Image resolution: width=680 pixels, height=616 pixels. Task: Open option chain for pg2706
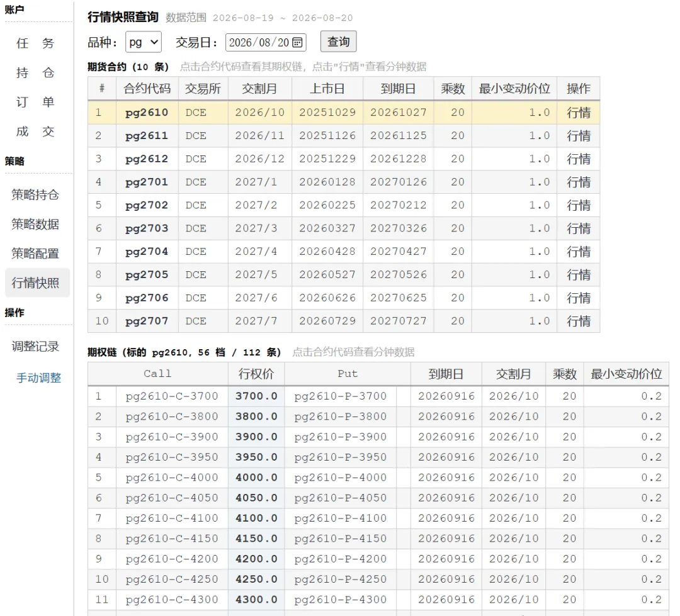(147, 298)
